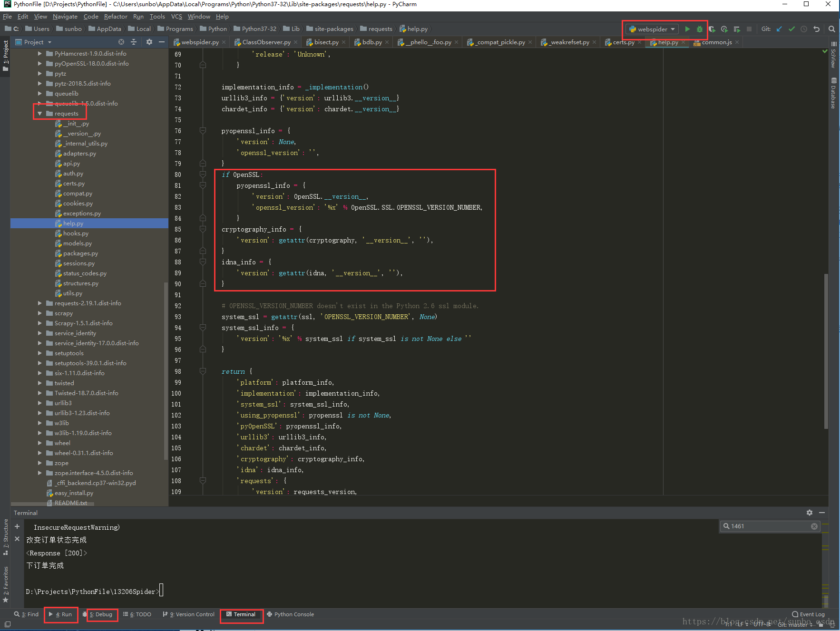840x631 pixels.
Task: Click site-packages in breadcrumb path
Action: coord(333,29)
